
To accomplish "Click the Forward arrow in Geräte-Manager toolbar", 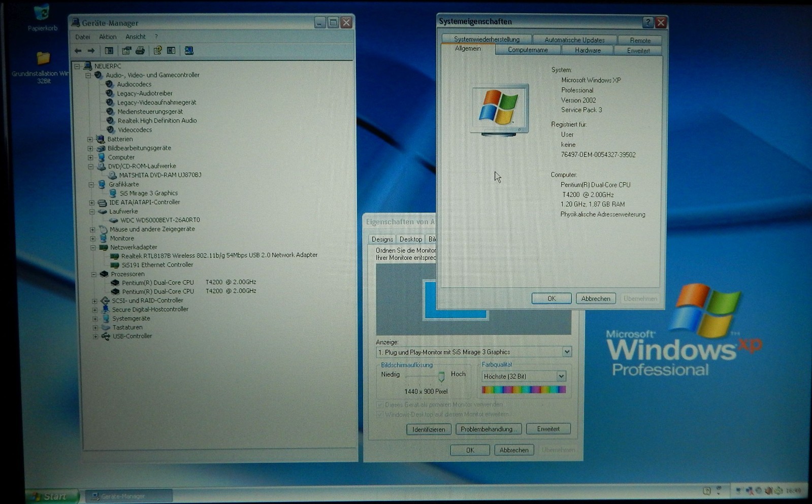I will click(91, 51).
